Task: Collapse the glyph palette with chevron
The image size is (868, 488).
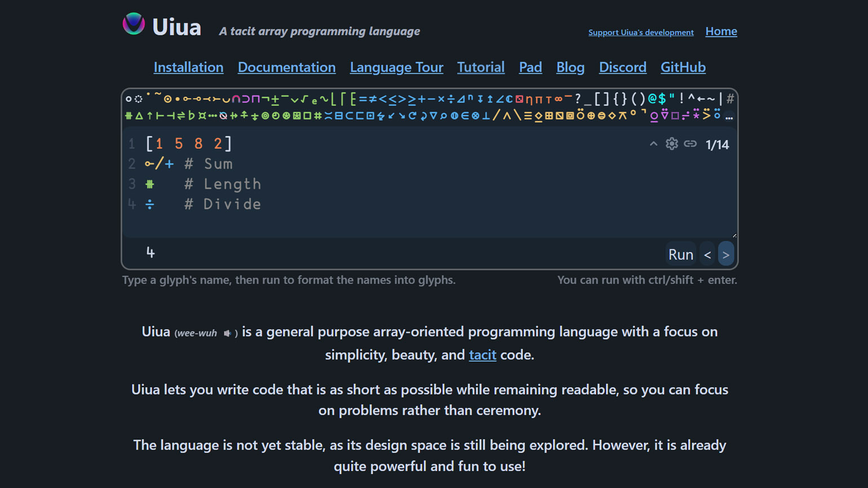Action: coord(653,144)
